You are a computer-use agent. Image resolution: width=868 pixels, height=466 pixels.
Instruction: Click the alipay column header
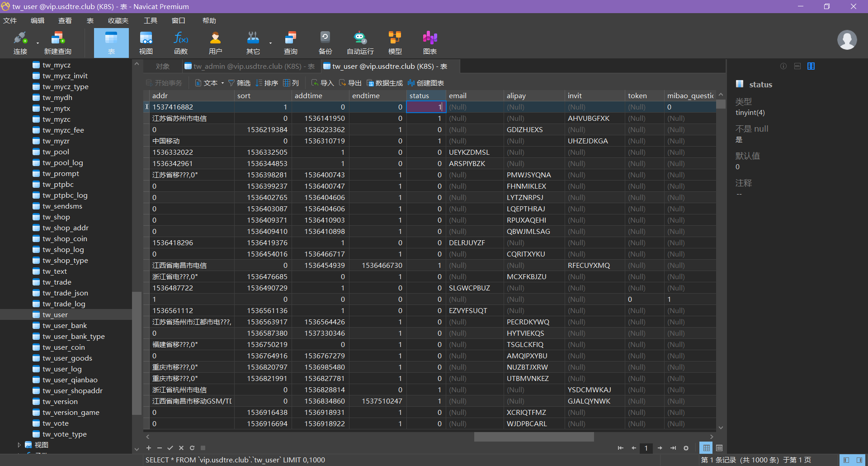(x=533, y=95)
